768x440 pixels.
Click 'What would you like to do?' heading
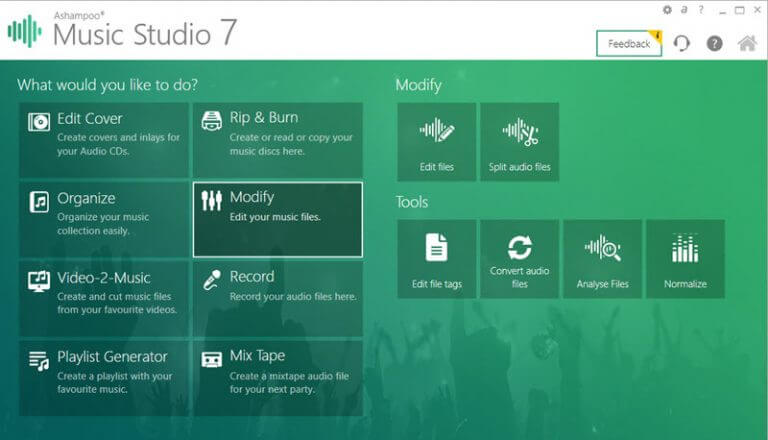[107, 85]
